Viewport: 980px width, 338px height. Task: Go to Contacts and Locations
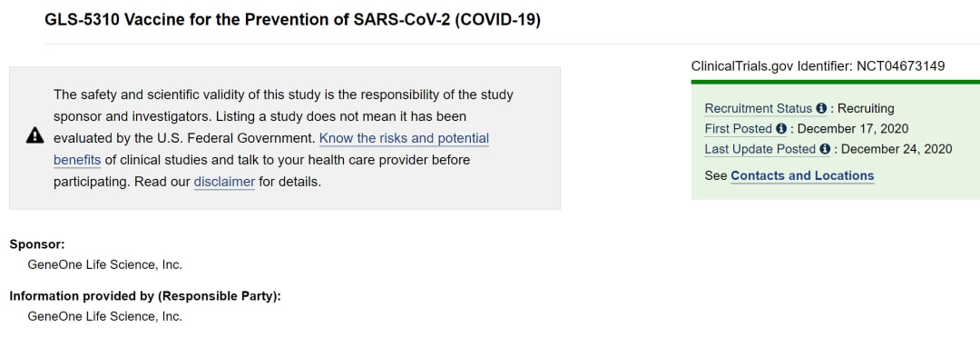tap(802, 175)
